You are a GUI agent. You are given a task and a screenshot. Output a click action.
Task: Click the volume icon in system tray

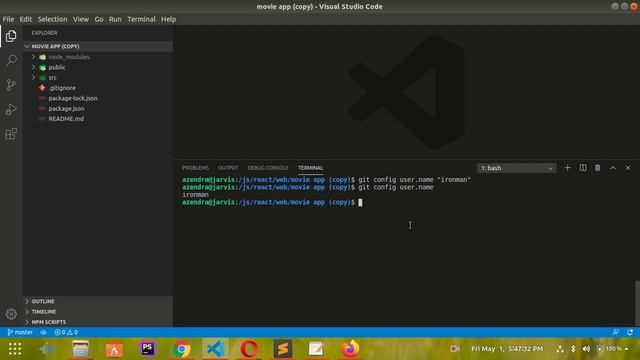tap(586, 349)
